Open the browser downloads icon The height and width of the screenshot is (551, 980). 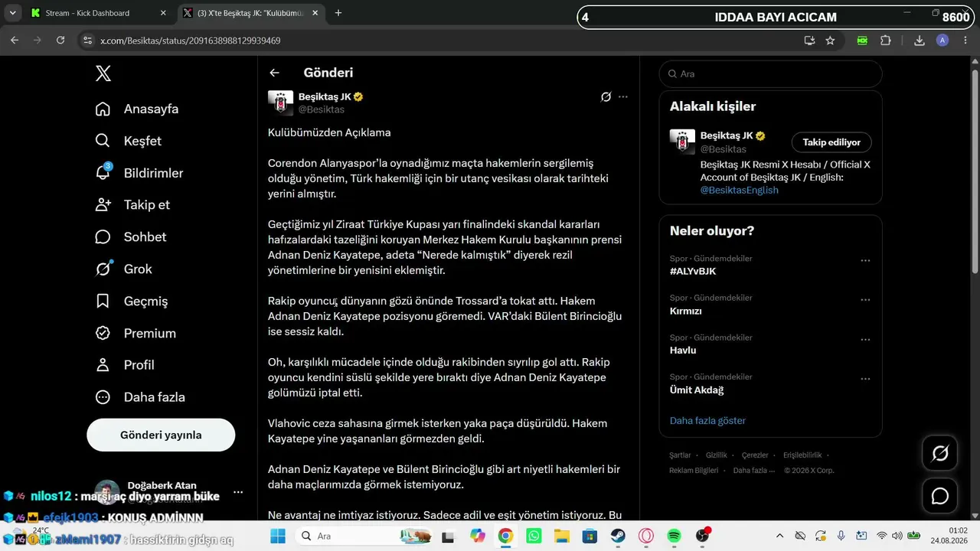920,41
